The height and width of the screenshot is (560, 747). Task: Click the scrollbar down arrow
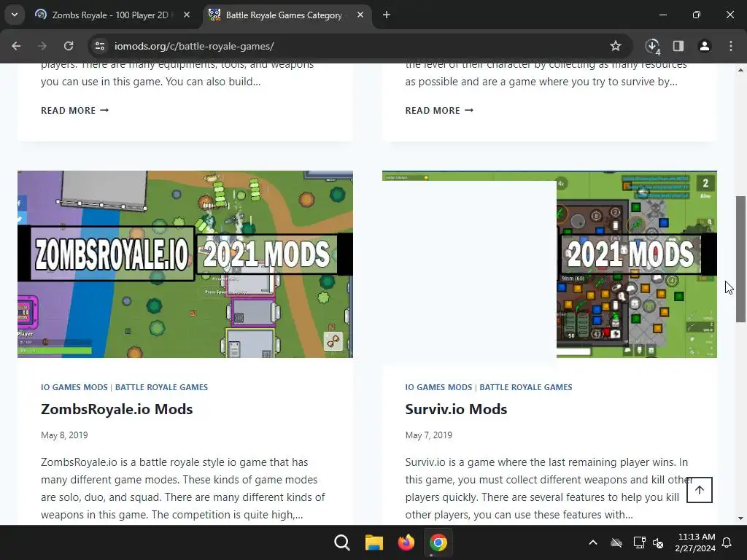(x=741, y=518)
